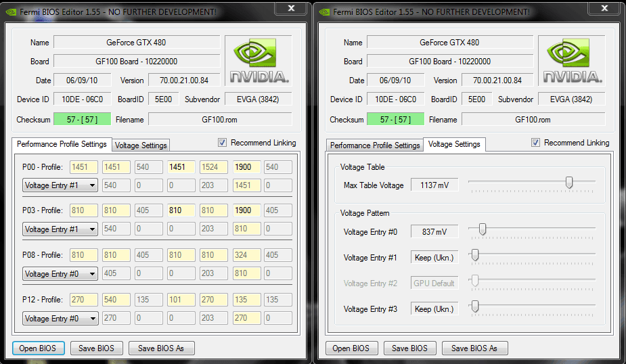Click the Max Table Voltage slider handle
The height and width of the screenshot is (364, 626).
coord(569,183)
